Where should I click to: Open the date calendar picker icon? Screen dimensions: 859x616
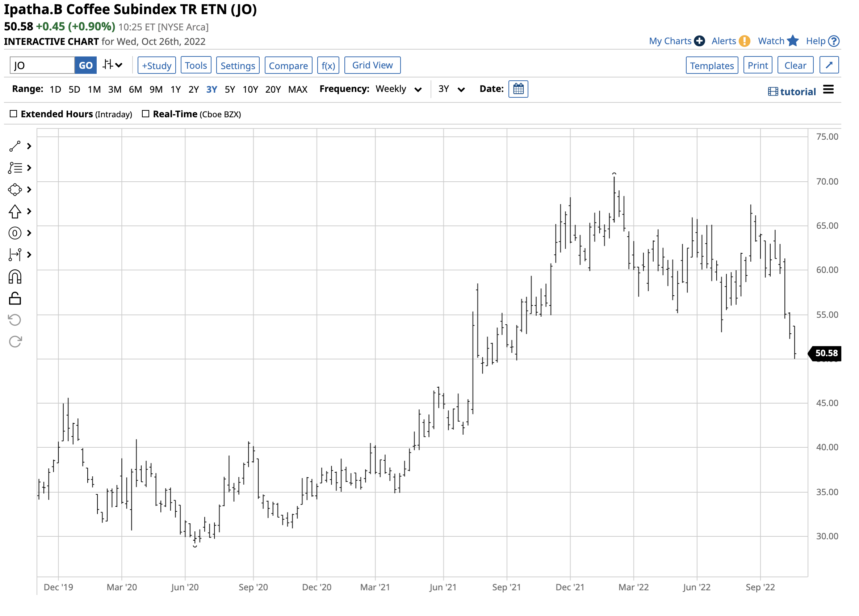[518, 89]
